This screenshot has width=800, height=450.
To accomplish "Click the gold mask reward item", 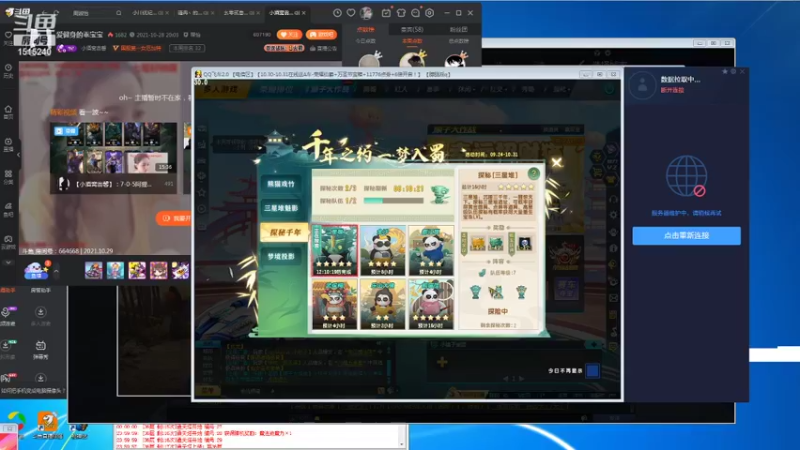I will (x=478, y=243).
